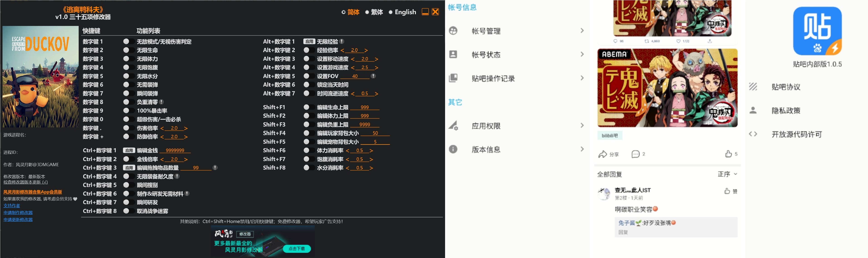The image size is (868, 258).
Task: Expand the 帐号管理 chevron
Action: tap(582, 30)
